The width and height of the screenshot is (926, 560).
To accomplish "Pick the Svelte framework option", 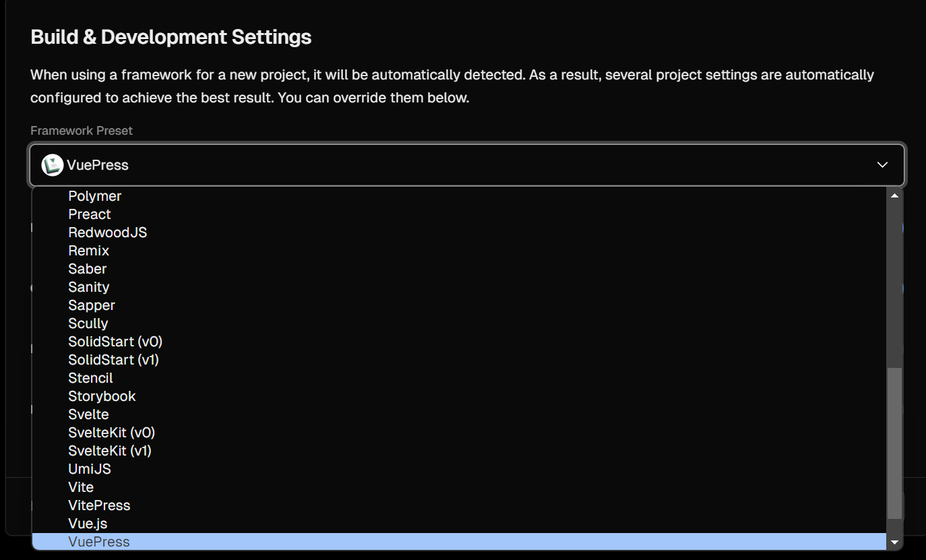I will (88, 414).
